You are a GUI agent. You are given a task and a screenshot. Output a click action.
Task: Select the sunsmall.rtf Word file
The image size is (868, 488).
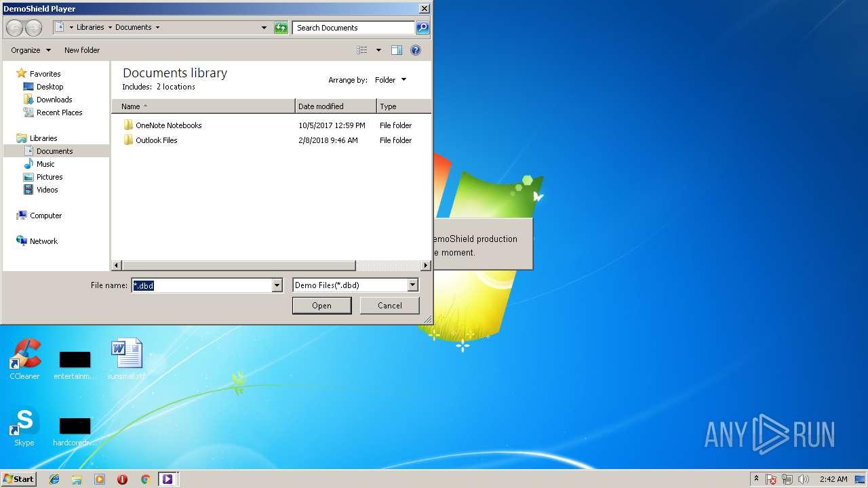(x=127, y=359)
